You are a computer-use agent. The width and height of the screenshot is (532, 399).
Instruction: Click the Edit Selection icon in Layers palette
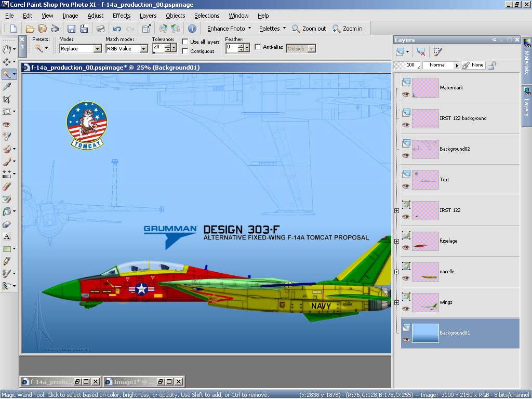pos(437,51)
